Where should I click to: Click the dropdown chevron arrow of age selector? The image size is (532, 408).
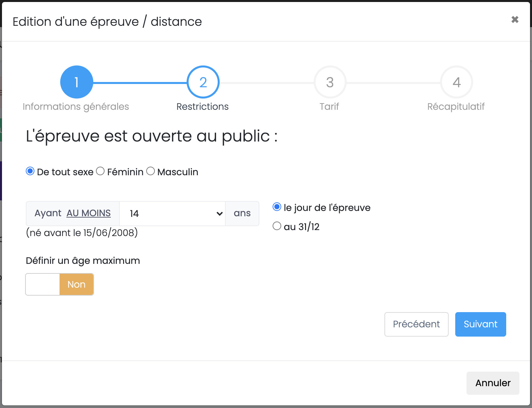point(219,214)
